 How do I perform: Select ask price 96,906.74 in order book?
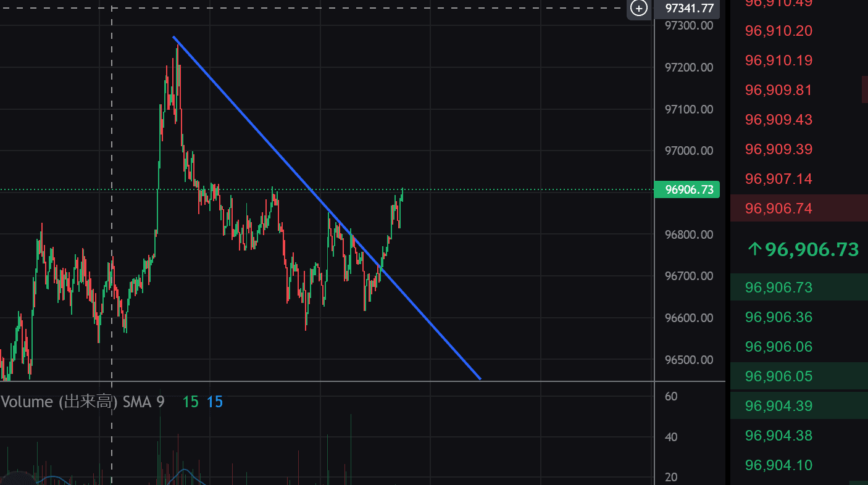pyautogui.click(x=778, y=209)
